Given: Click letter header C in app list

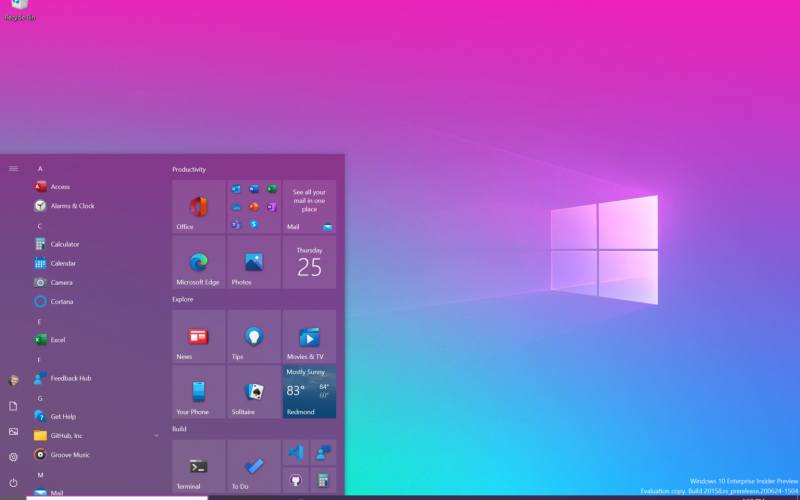Looking at the screenshot, I should click(x=40, y=226).
